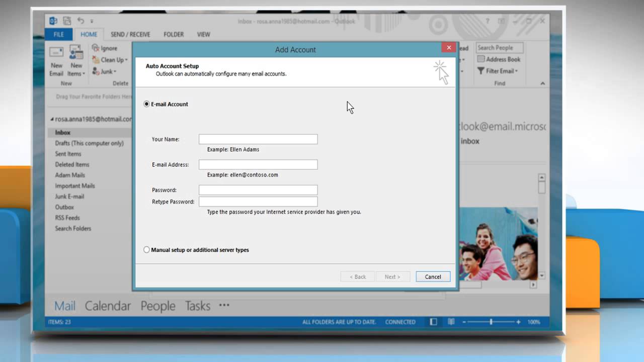Select Manual setup or additional server types

pyautogui.click(x=146, y=250)
